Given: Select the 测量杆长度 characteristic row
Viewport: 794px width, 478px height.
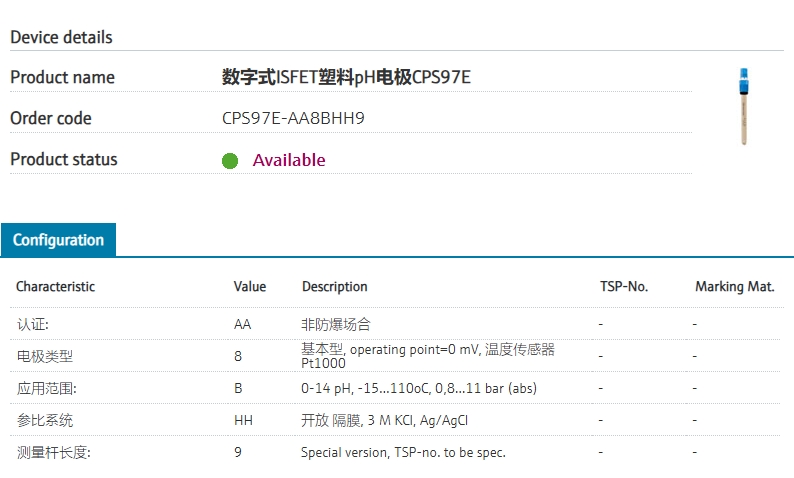Looking at the screenshot, I should 53,452.
